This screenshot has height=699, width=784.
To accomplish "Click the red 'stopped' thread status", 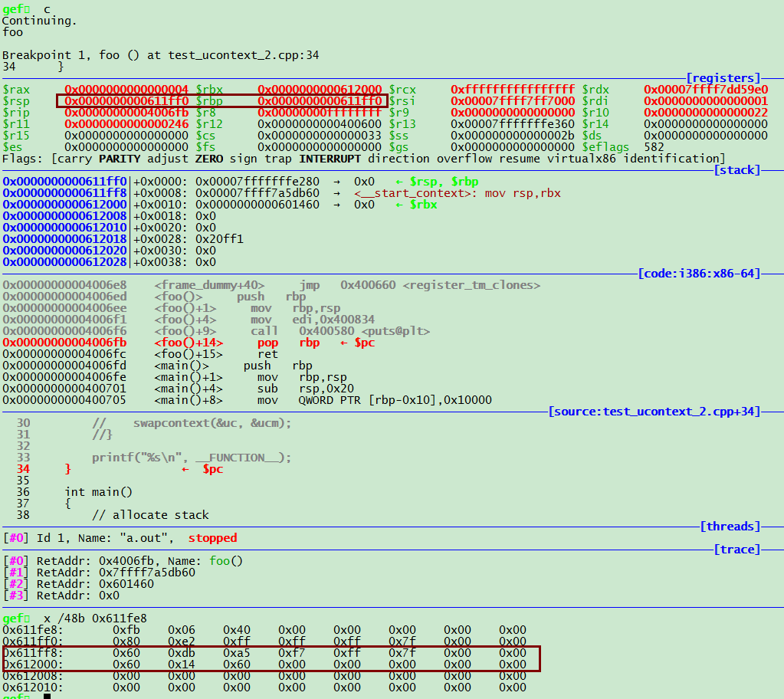I will tap(212, 538).
